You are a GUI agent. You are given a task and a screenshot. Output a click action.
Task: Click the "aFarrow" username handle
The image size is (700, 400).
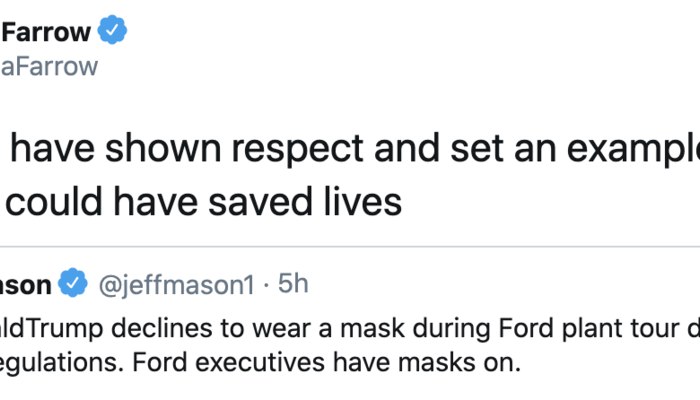(x=49, y=66)
